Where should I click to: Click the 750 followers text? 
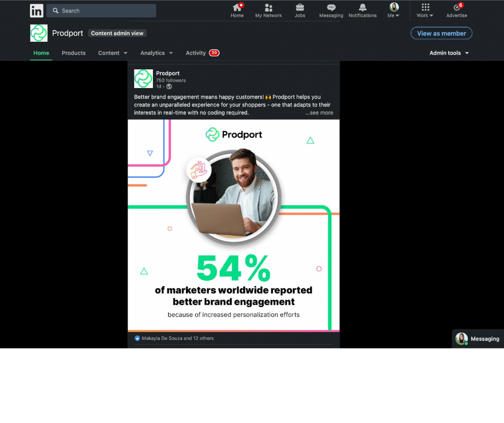(171, 80)
